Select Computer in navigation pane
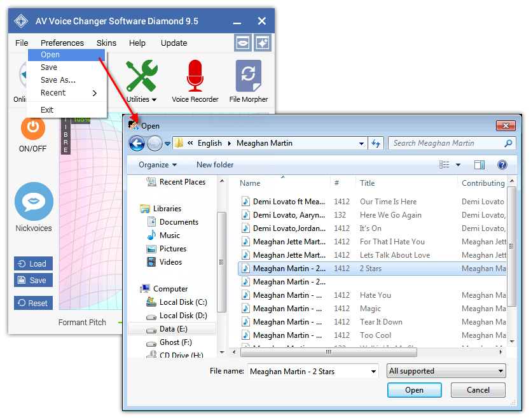 (x=164, y=289)
